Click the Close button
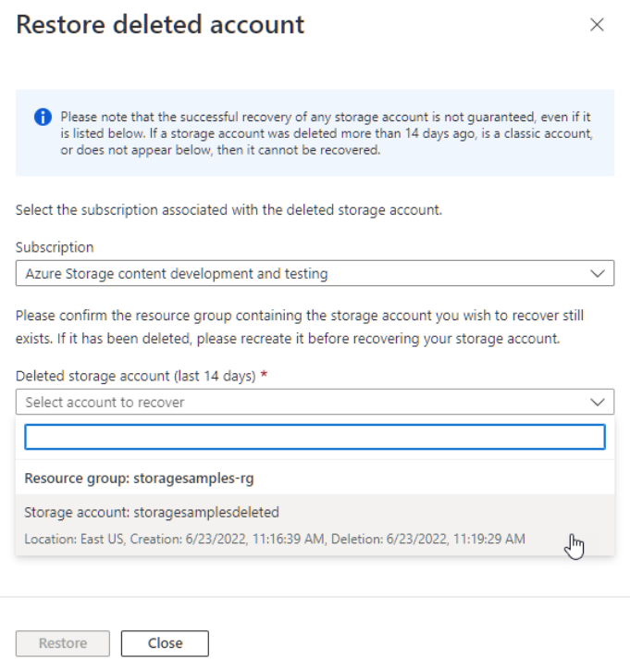The width and height of the screenshot is (630, 672). tap(165, 643)
